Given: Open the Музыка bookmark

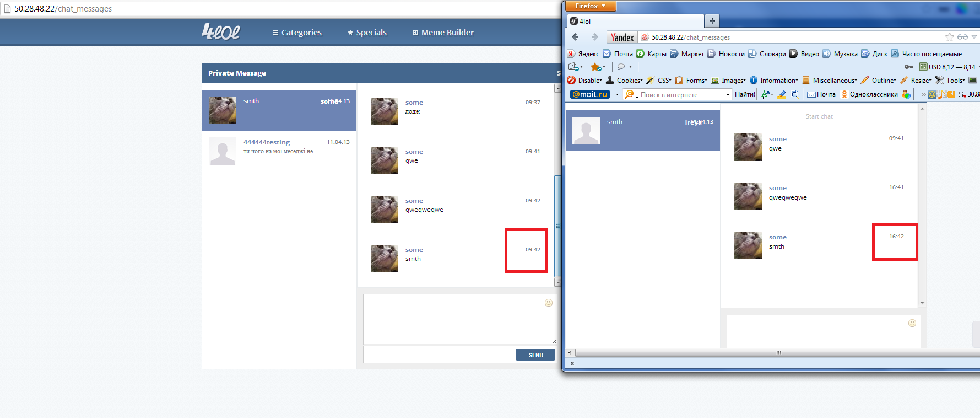Looking at the screenshot, I should [x=840, y=53].
